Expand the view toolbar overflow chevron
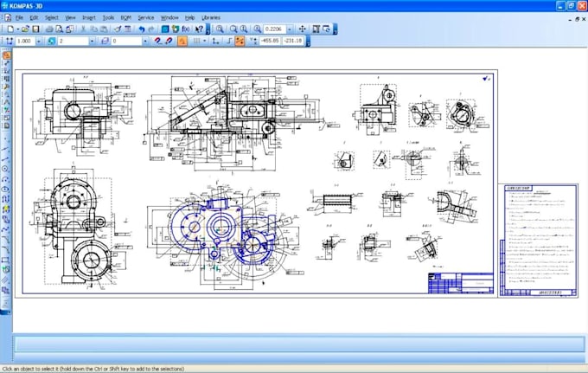588x373 pixels. pyautogui.click(x=336, y=29)
